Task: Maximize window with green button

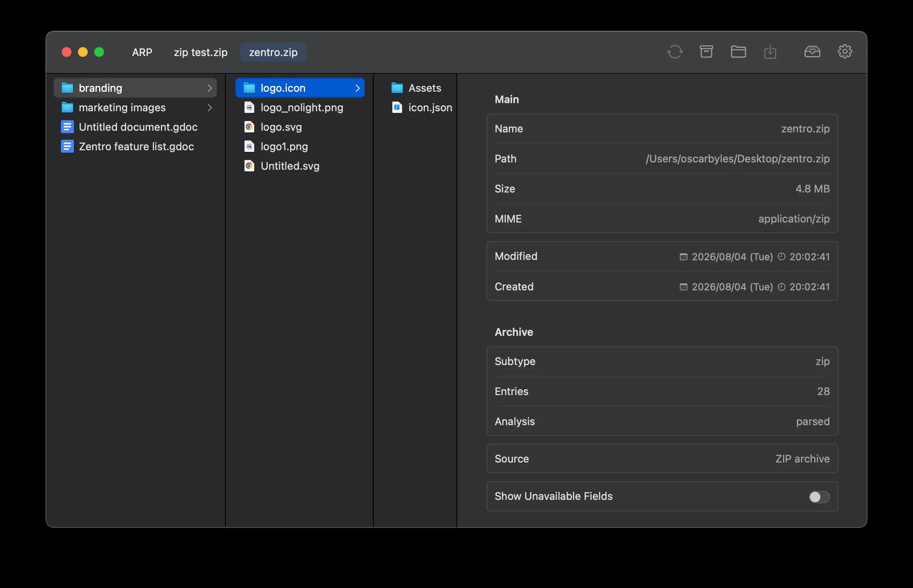Action: tap(99, 52)
